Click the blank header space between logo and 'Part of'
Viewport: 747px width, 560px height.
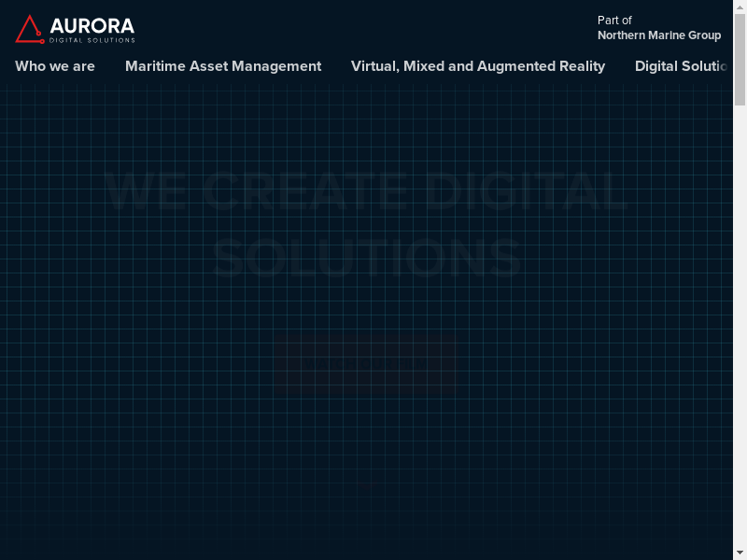(364, 28)
